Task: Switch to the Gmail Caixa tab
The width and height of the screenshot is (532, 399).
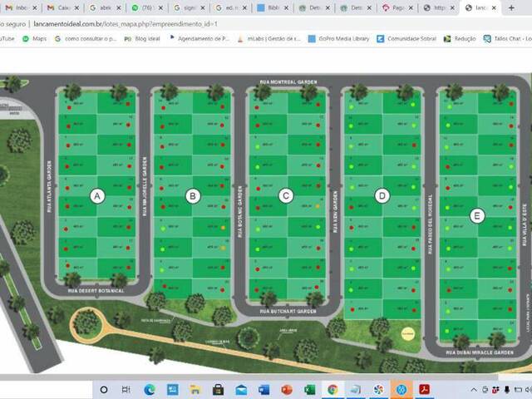Action: click(x=62, y=7)
